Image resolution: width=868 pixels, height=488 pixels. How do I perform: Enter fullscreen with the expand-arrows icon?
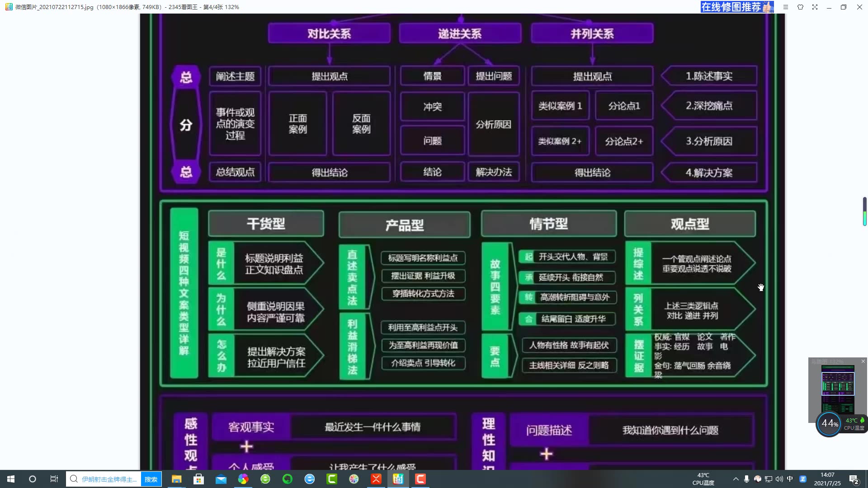coord(815,7)
